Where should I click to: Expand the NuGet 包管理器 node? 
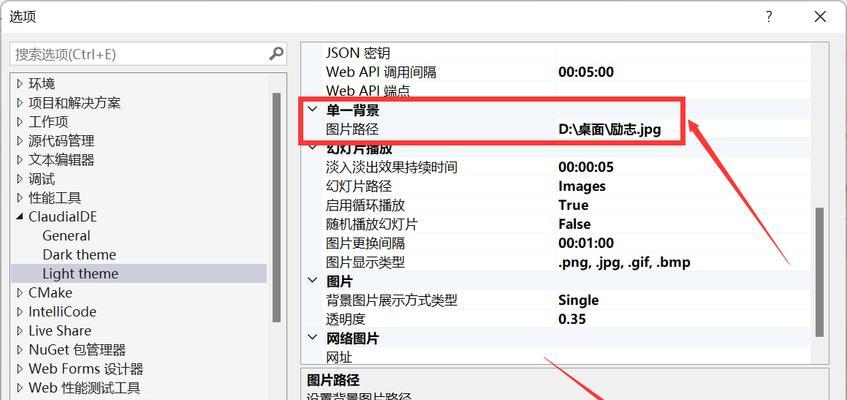pos(19,350)
